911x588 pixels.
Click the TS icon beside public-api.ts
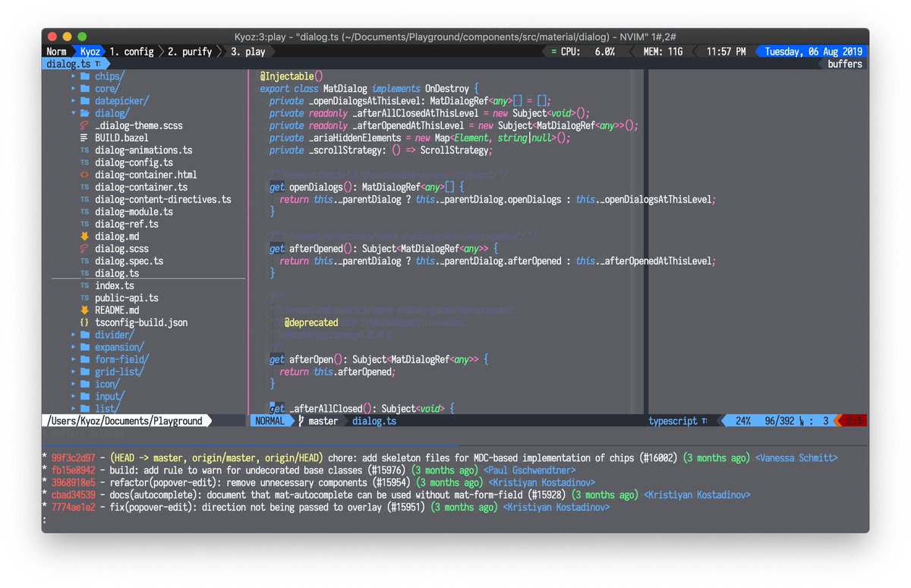coord(84,298)
